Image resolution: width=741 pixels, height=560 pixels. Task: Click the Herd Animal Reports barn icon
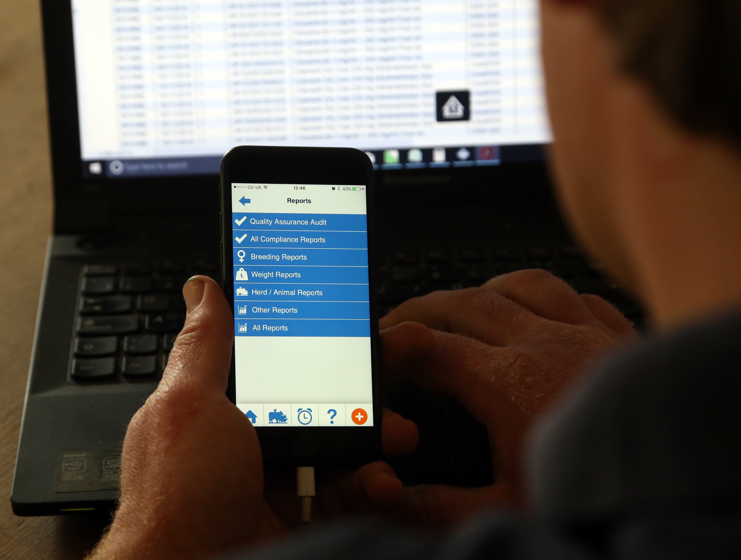click(244, 292)
